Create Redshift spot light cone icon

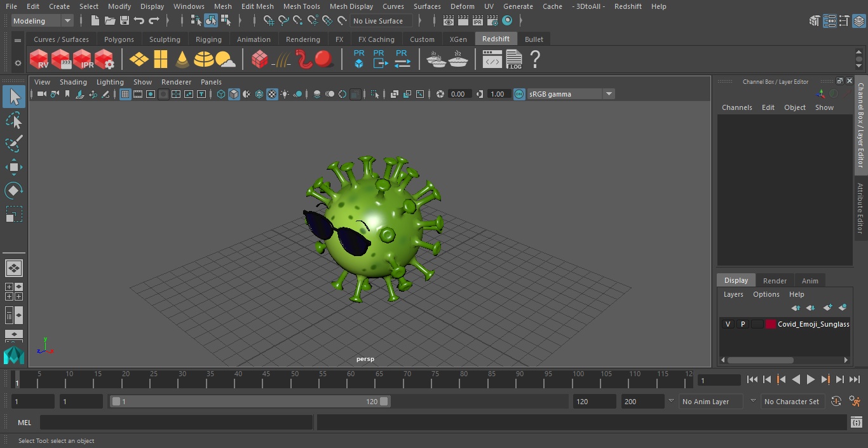182,60
